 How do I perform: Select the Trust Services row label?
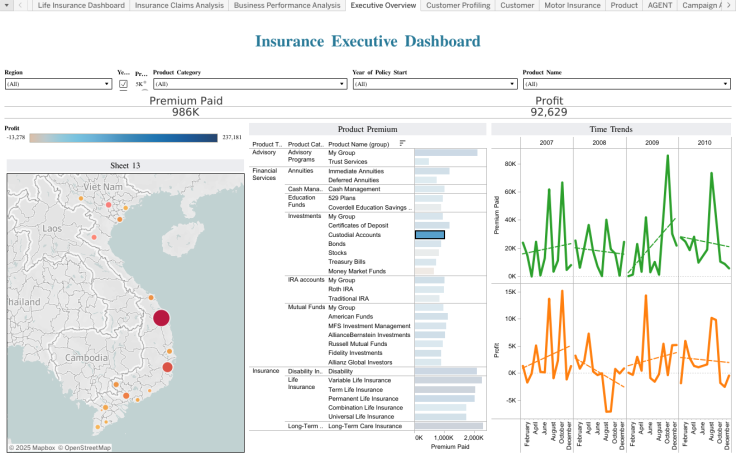[348, 161]
